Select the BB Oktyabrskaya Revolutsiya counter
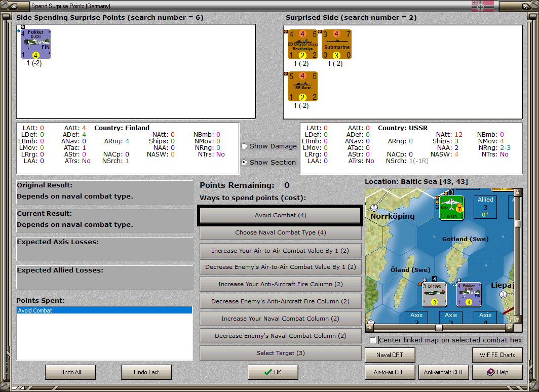Screen dimensions: 539x392 pos(302,45)
